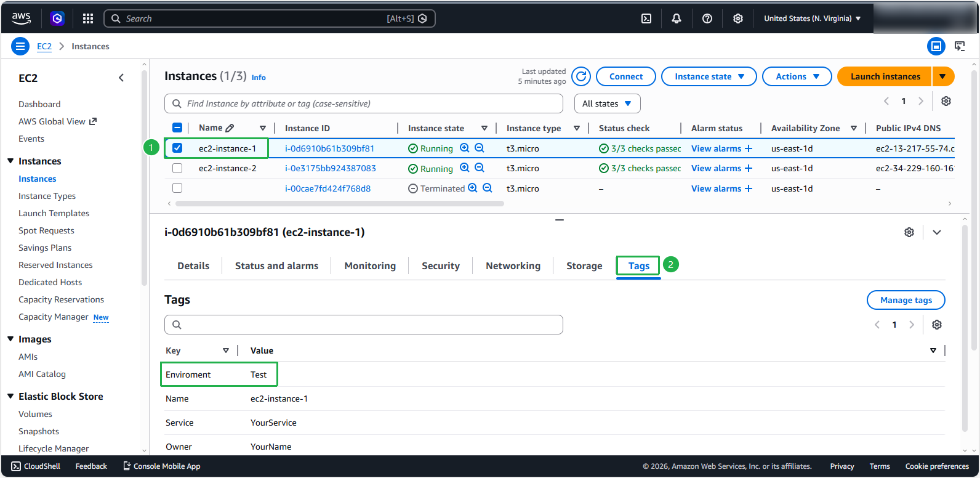Collapse the Elastic Block Store section
The width and height of the screenshot is (980, 478).
click(x=10, y=396)
